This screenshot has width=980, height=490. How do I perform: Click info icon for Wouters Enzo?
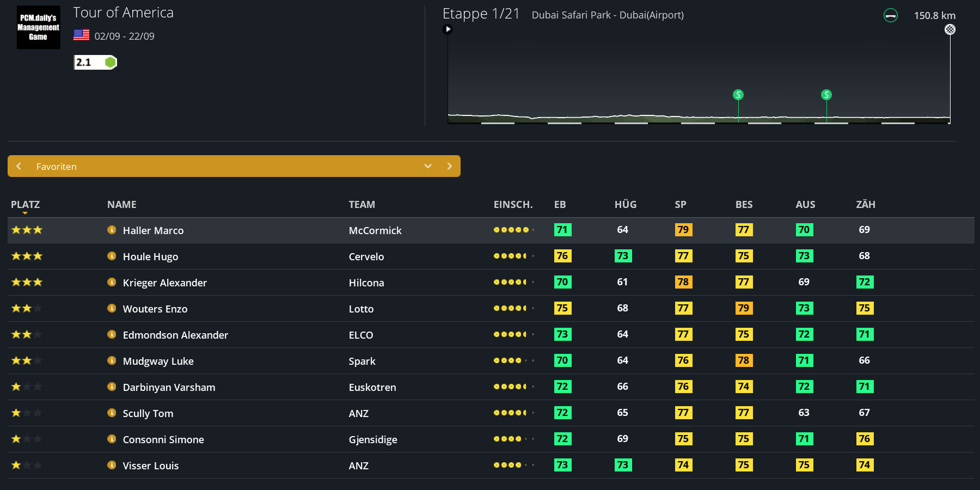(x=112, y=308)
